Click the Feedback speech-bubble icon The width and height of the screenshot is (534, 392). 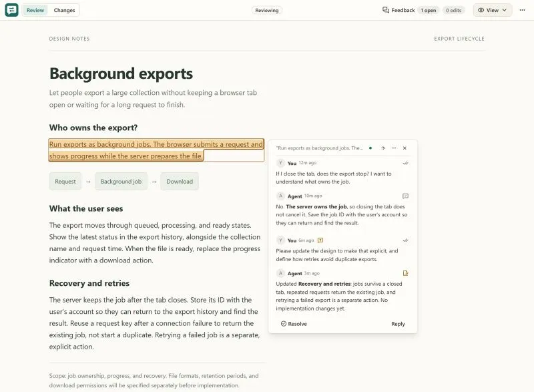[386, 10]
